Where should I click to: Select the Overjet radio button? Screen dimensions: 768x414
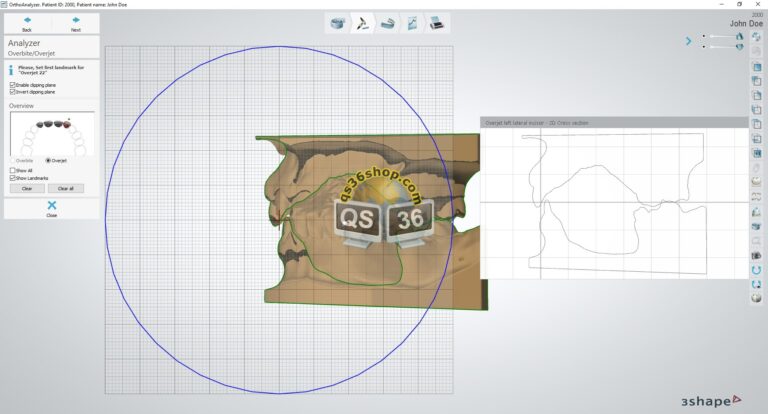click(49, 160)
